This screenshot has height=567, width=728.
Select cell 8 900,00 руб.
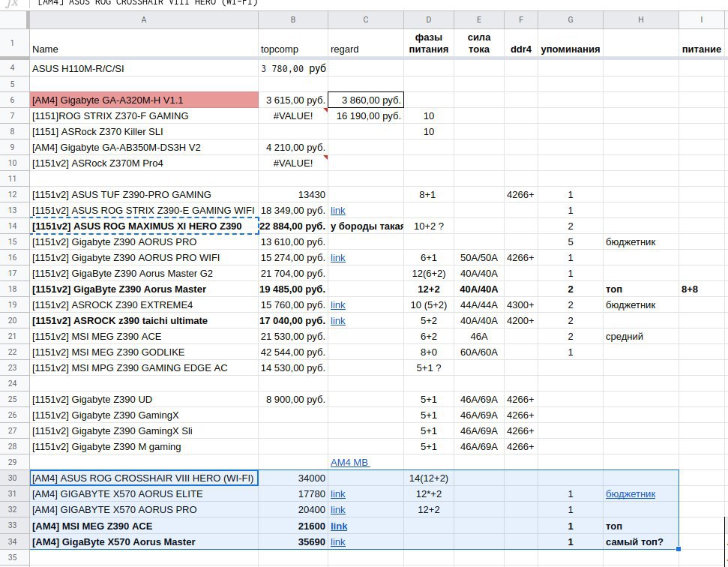pos(293,399)
